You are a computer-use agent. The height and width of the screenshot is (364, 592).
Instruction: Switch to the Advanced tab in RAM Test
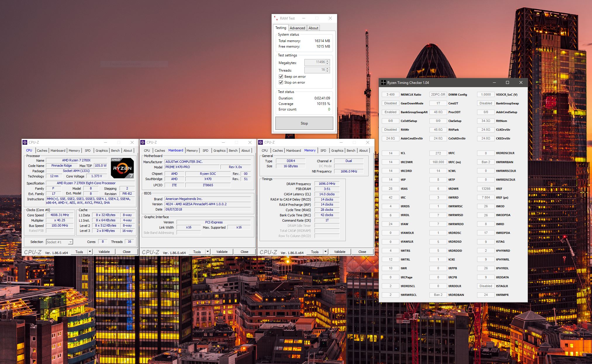click(x=297, y=28)
